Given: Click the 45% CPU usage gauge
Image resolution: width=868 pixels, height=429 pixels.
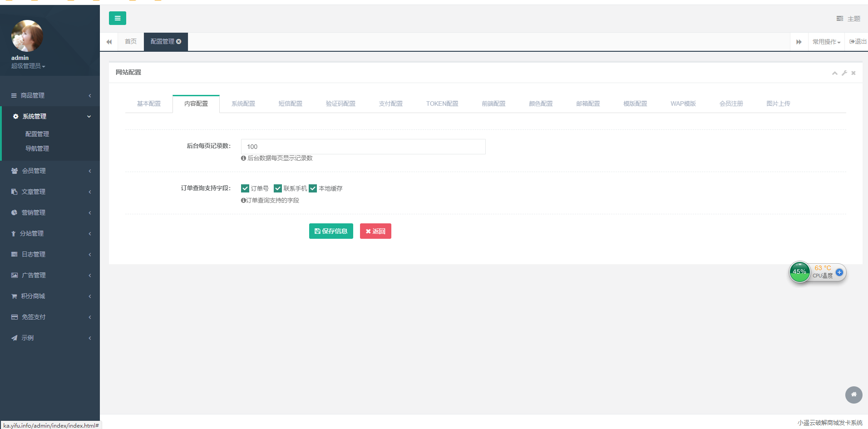Looking at the screenshot, I should coord(800,272).
